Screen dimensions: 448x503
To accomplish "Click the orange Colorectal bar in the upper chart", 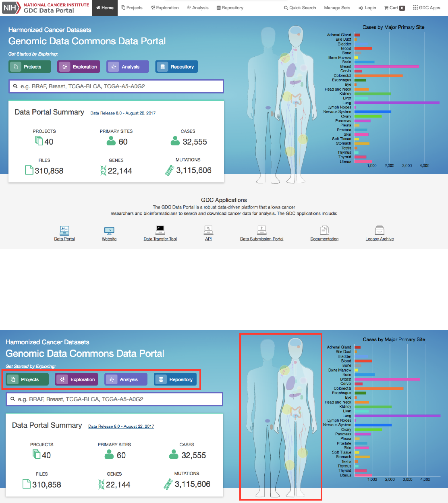I will (379, 76).
